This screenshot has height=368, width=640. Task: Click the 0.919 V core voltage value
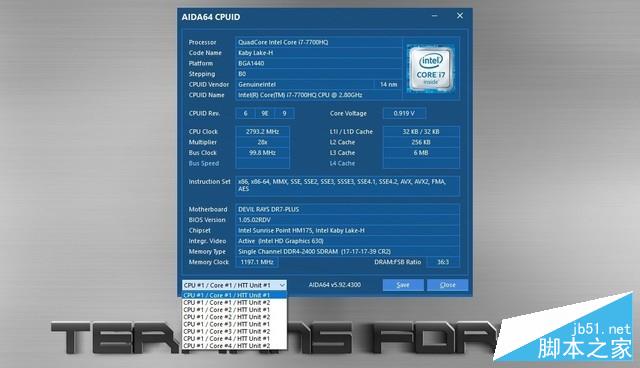(x=404, y=113)
